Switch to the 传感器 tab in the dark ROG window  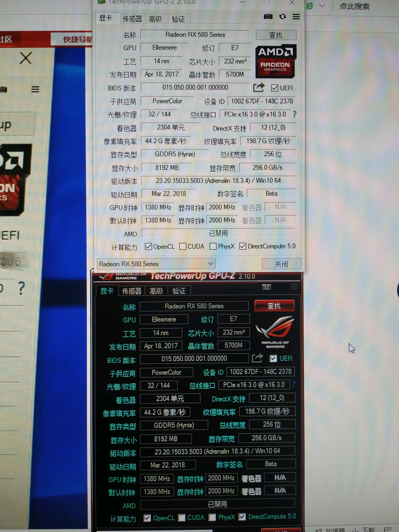pos(132,291)
